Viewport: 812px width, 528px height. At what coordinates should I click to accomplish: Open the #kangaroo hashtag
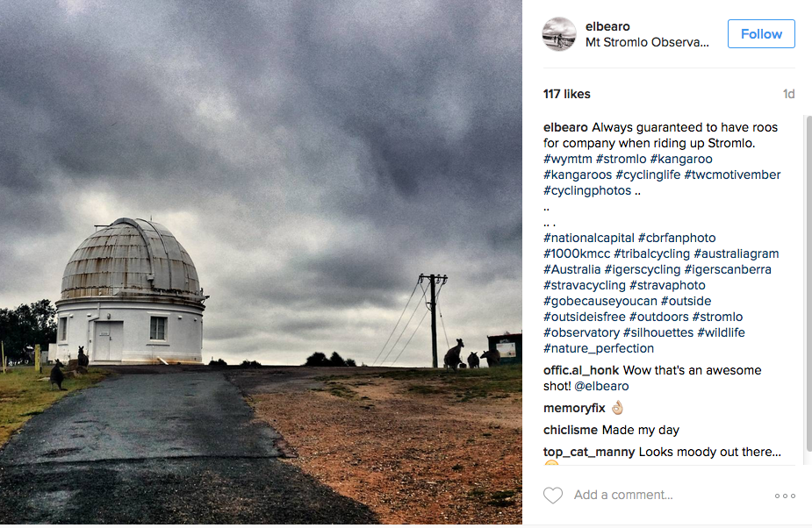[x=681, y=159]
